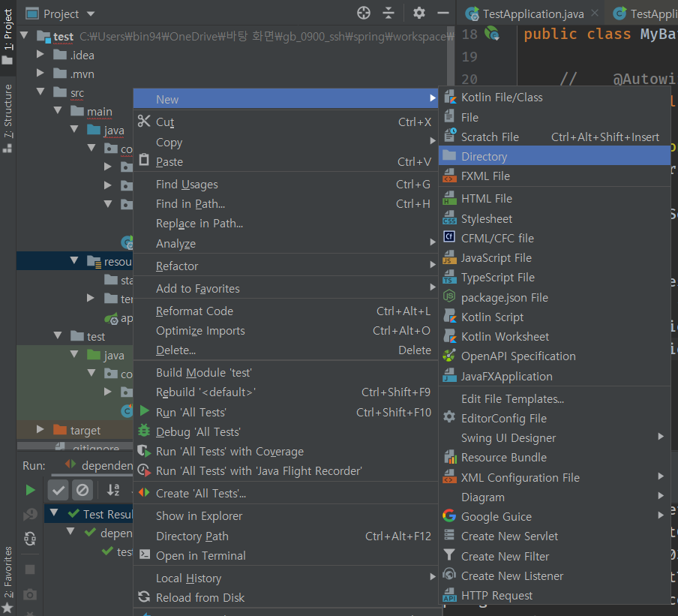Click the camera dump threads icon

click(30, 595)
